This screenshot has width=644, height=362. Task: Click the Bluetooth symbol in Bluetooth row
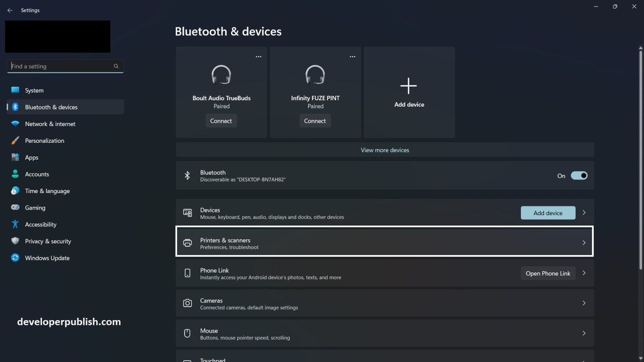tap(187, 175)
